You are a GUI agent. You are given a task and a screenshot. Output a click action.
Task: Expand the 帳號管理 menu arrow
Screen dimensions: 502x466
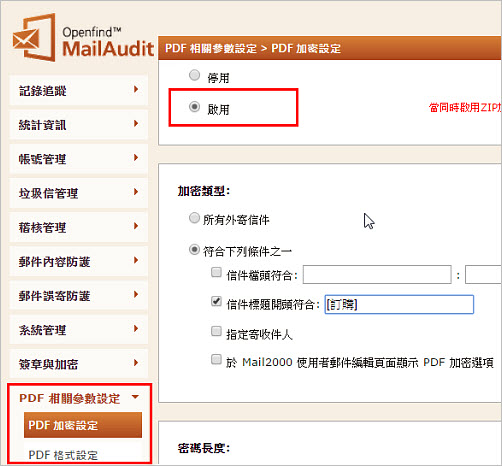(x=136, y=157)
